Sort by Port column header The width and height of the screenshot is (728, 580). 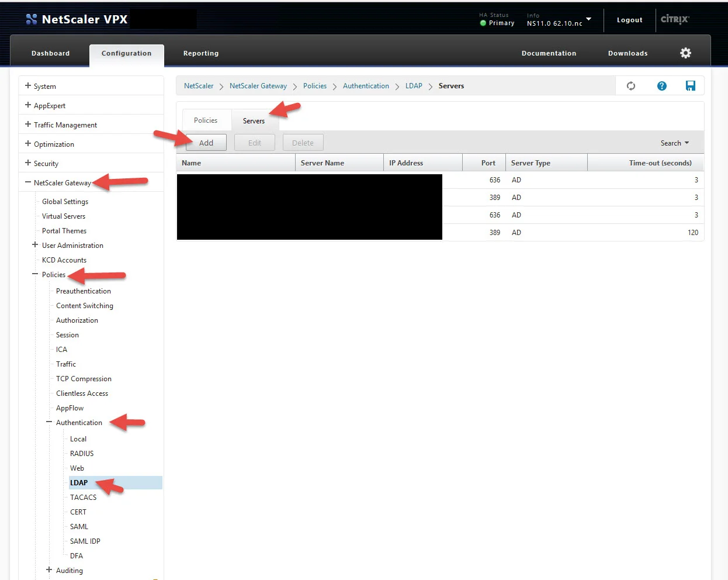point(484,163)
